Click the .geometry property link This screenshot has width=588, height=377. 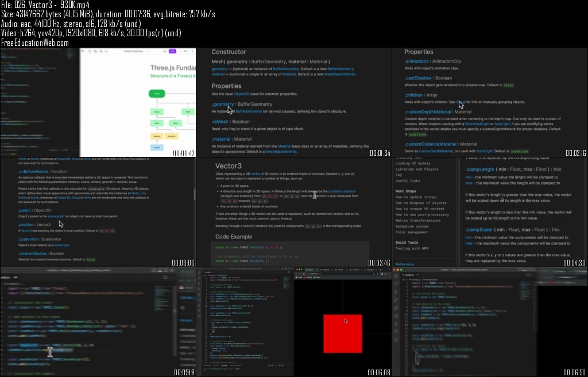coord(223,104)
